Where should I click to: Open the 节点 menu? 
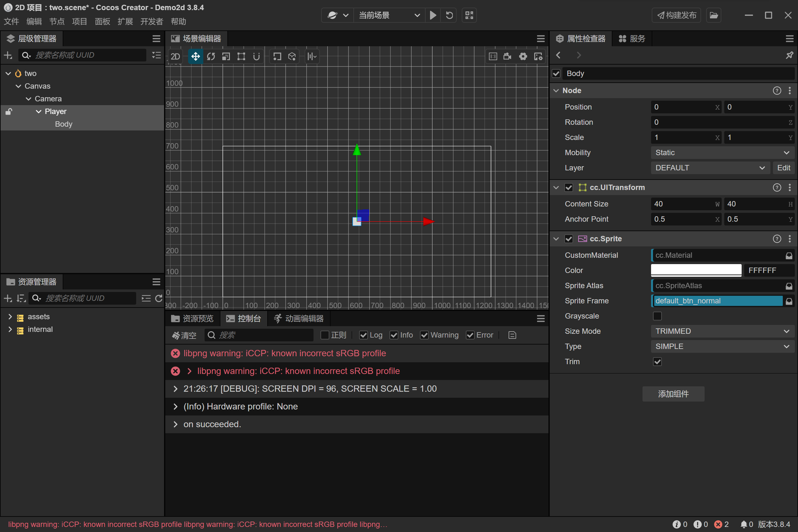(x=57, y=22)
